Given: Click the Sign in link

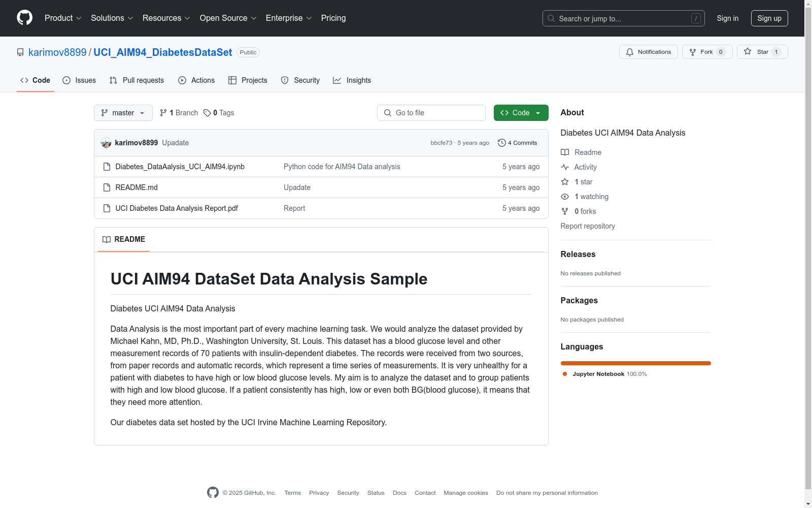Looking at the screenshot, I should (728, 18).
